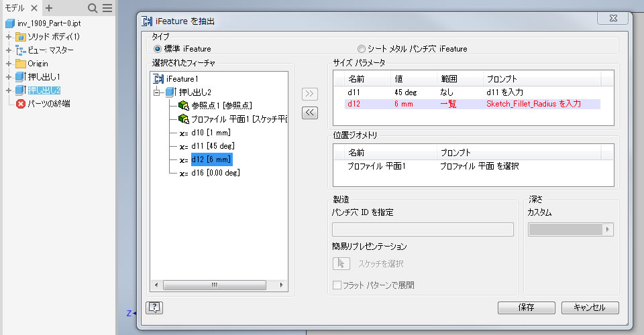The height and width of the screenshot is (335, 644).
Task: Expand the 押し出し1 browser node
Action: coord(8,76)
